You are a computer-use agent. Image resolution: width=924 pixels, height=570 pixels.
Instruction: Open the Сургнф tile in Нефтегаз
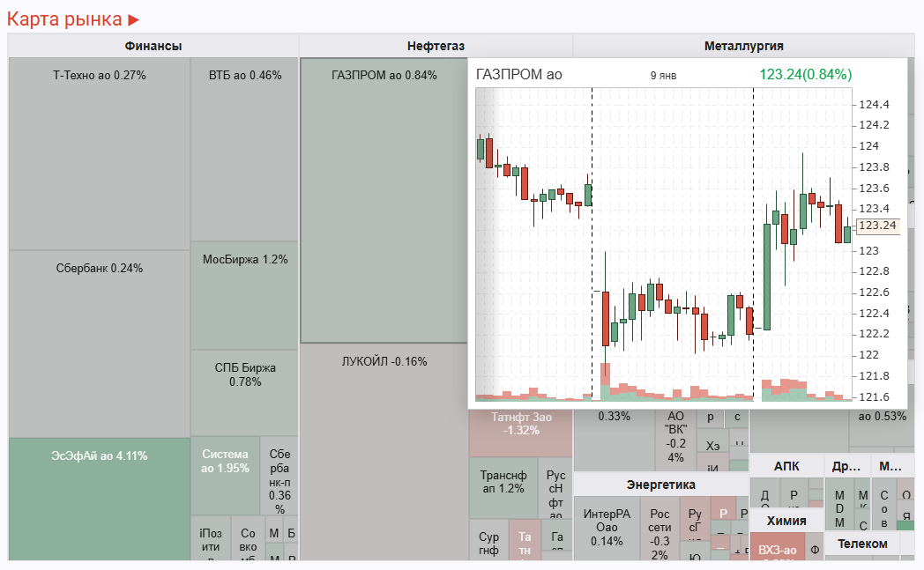tap(488, 541)
